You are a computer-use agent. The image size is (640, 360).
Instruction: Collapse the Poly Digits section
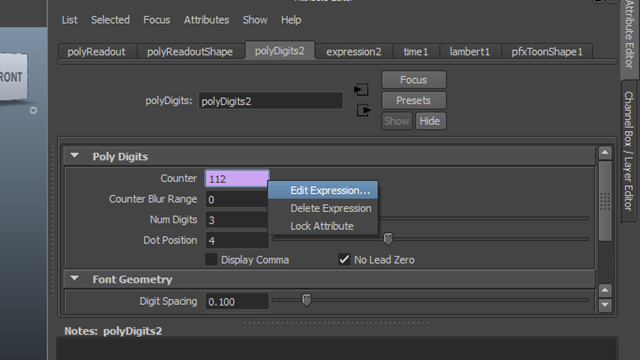[x=74, y=156]
